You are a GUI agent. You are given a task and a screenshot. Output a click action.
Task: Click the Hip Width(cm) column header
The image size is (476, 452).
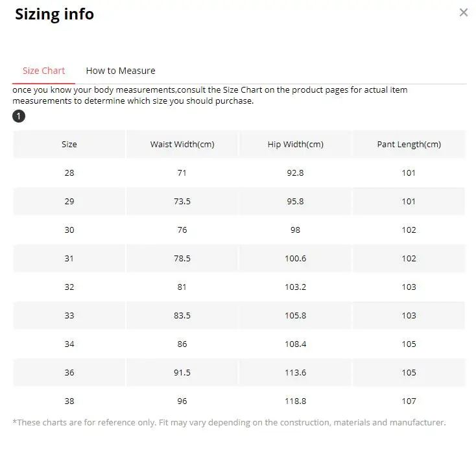pyautogui.click(x=295, y=144)
